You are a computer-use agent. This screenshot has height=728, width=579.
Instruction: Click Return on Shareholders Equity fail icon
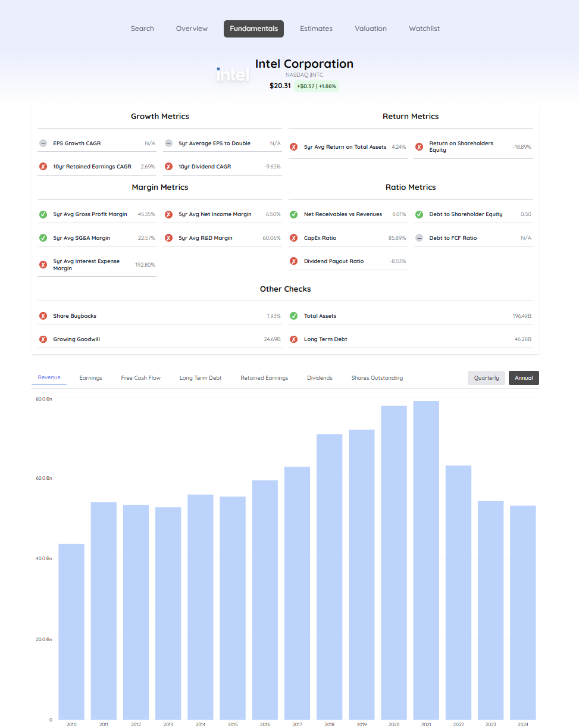click(x=419, y=147)
